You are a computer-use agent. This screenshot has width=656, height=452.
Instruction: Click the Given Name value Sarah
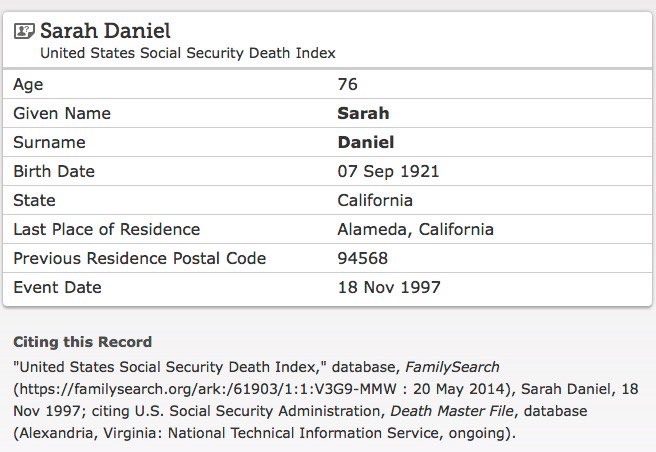363,113
